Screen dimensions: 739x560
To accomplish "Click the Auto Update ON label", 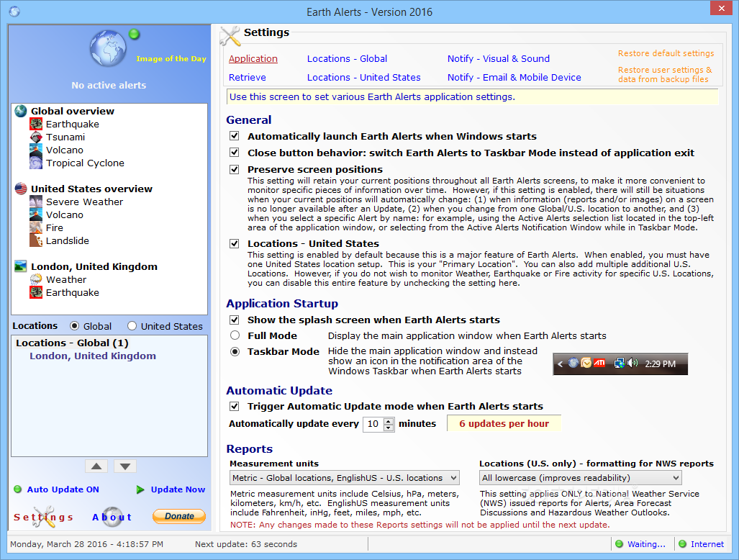I will point(63,489).
